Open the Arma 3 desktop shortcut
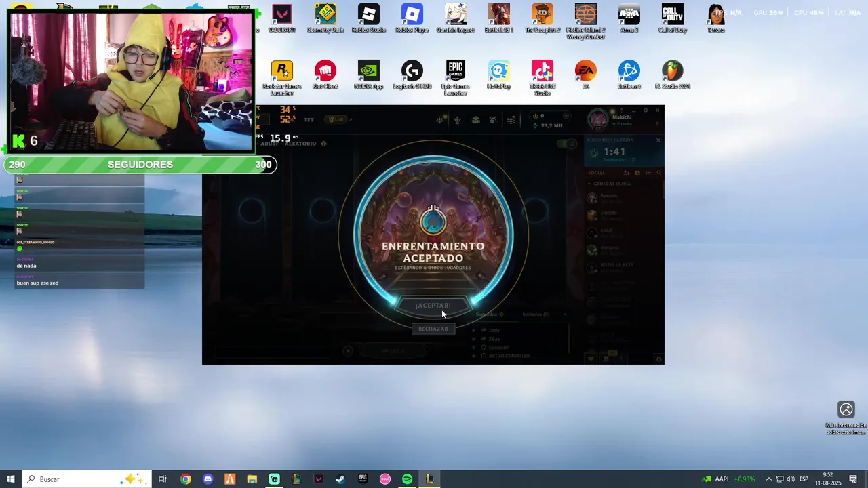Viewport: 868px width, 488px height. 629,19
